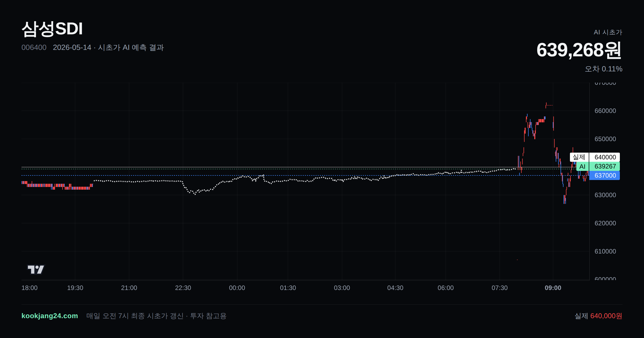644x338 pixels.
Task: Select the AI 639267 price label
Action: [598, 166]
